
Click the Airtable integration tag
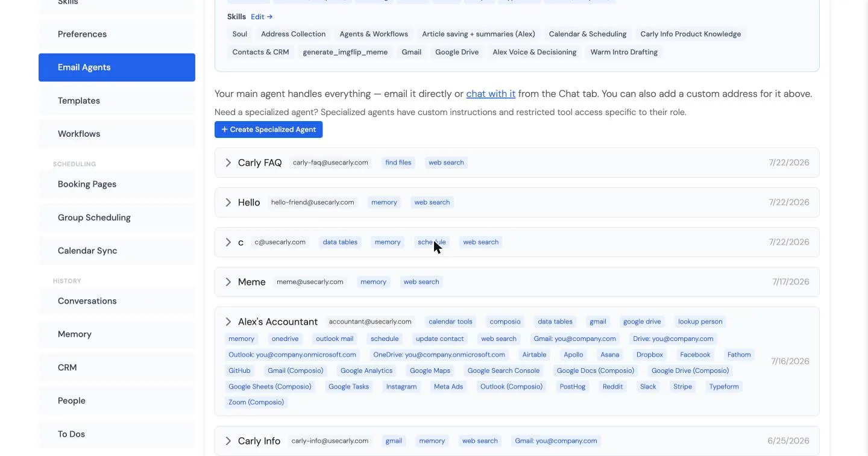click(534, 355)
